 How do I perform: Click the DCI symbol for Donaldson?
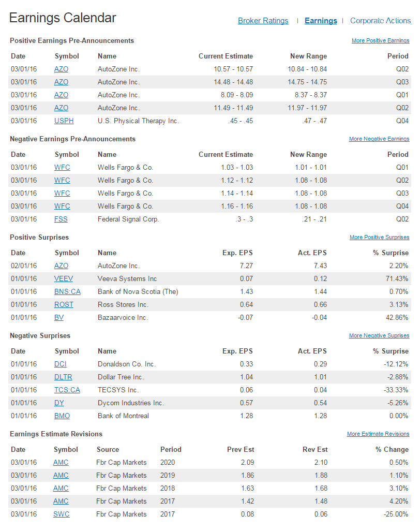(x=60, y=364)
